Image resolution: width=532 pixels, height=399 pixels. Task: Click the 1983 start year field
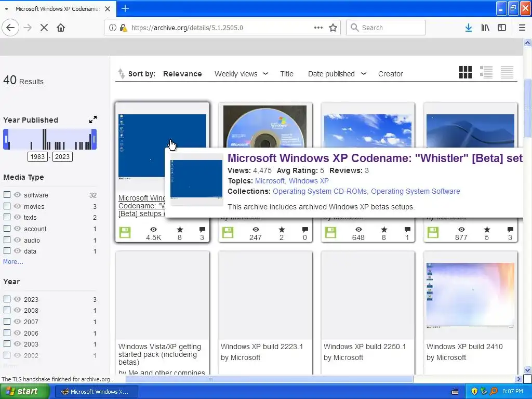coord(37,157)
